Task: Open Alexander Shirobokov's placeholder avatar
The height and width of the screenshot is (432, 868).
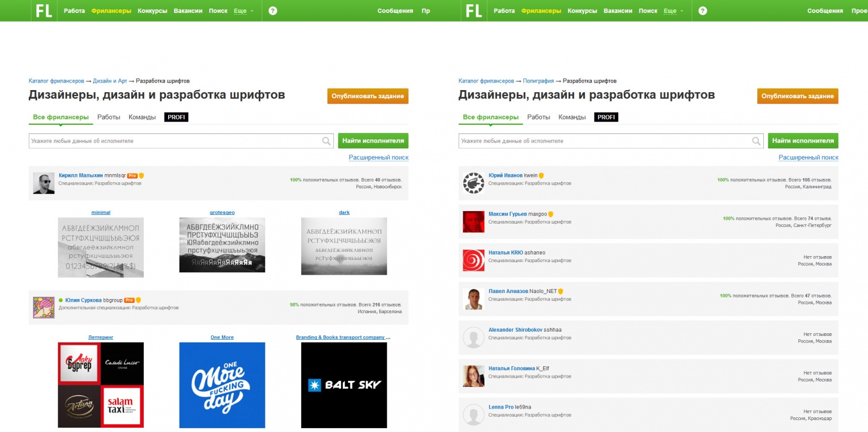Action: (474, 338)
